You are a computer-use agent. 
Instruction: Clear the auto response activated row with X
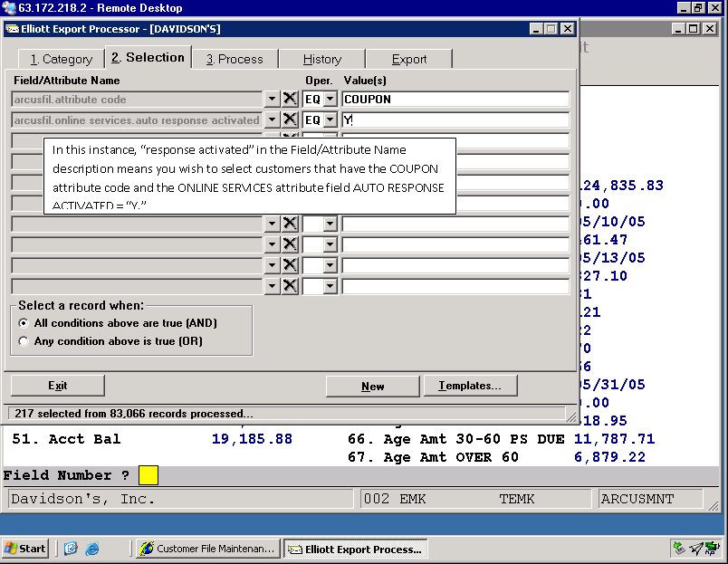point(290,119)
